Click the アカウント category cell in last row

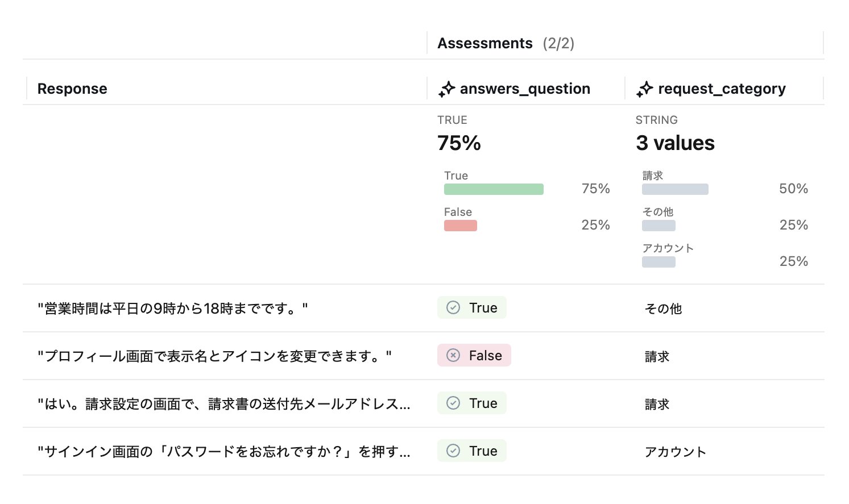[675, 452]
